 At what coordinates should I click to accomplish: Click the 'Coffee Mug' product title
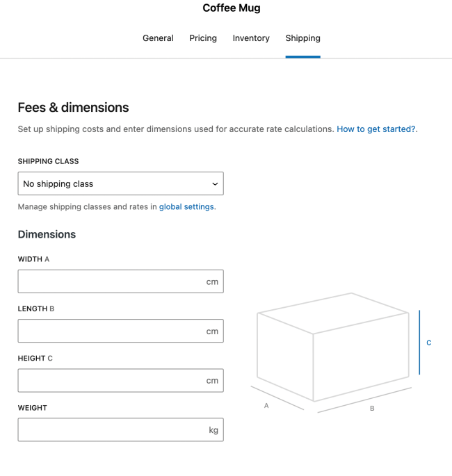(x=232, y=8)
